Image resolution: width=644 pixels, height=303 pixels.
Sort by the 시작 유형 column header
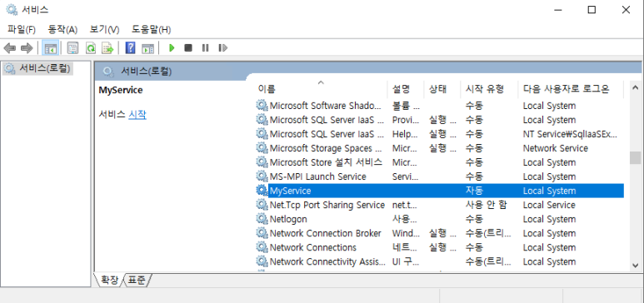tap(489, 89)
